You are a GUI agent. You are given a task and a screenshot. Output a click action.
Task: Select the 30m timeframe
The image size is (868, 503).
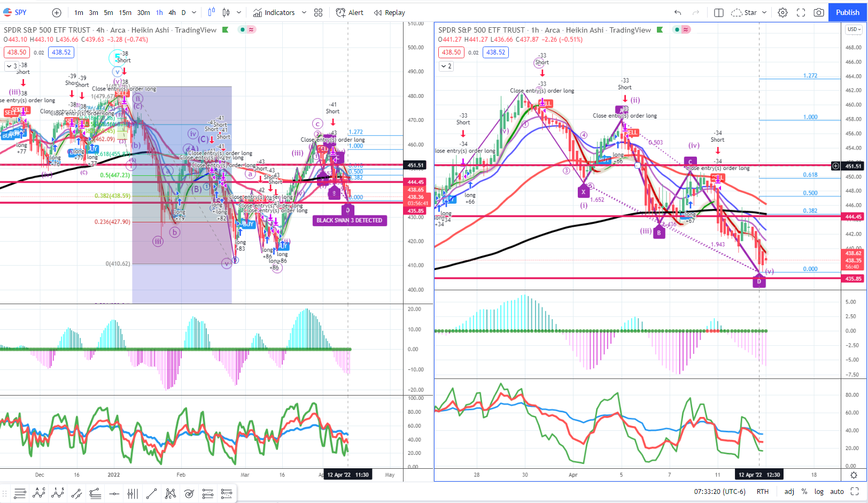pos(143,12)
